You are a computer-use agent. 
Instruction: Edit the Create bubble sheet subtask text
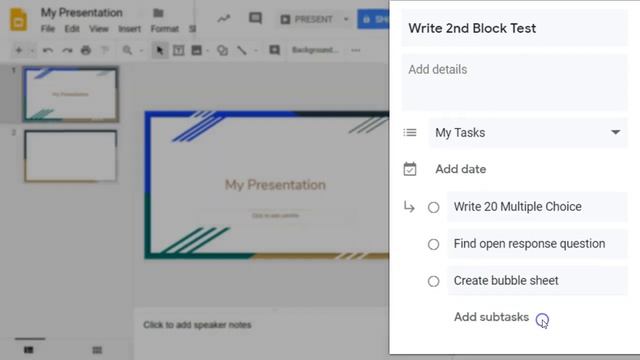537,281
